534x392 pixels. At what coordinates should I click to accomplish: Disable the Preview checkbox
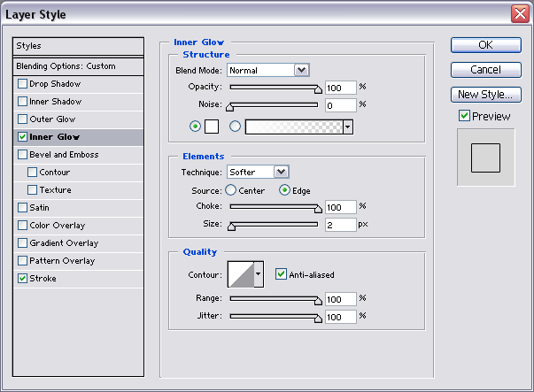(464, 116)
